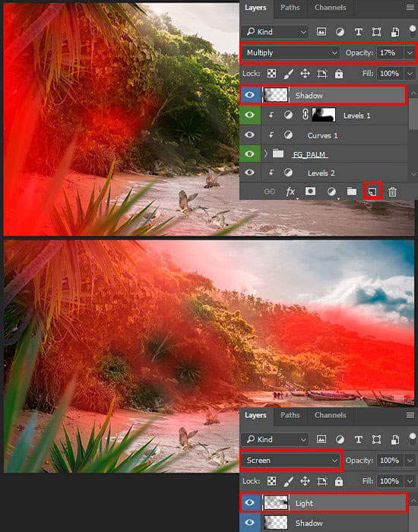Click the FG_PALM folder icon
This screenshot has width=418, height=532.
tap(278, 154)
